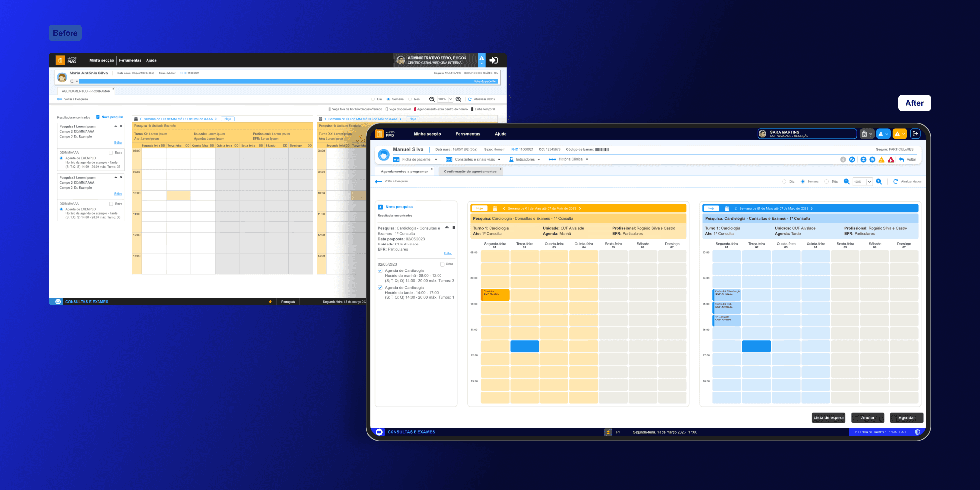
Task: Collapse Pesquisa 1 Lorem ipsum in Before window
Action: [116, 126]
